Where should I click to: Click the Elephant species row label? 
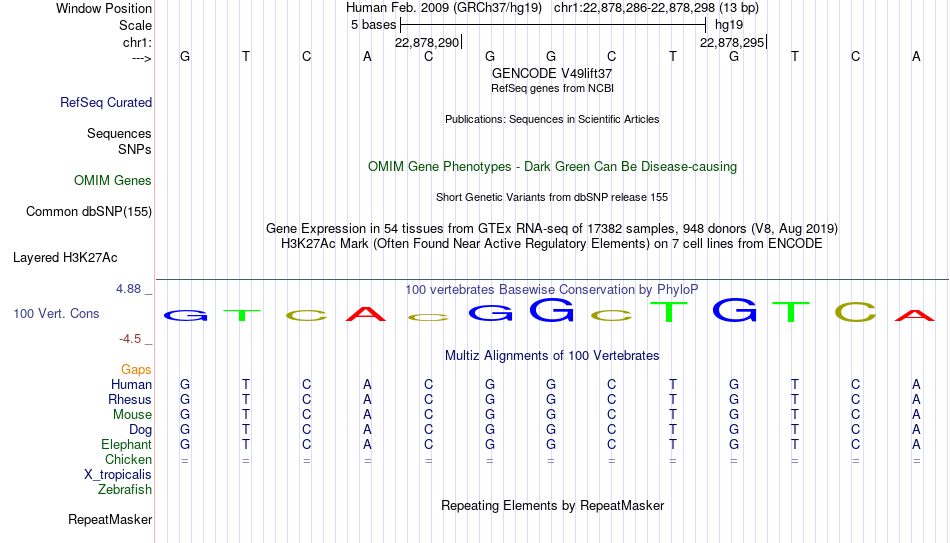point(127,445)
